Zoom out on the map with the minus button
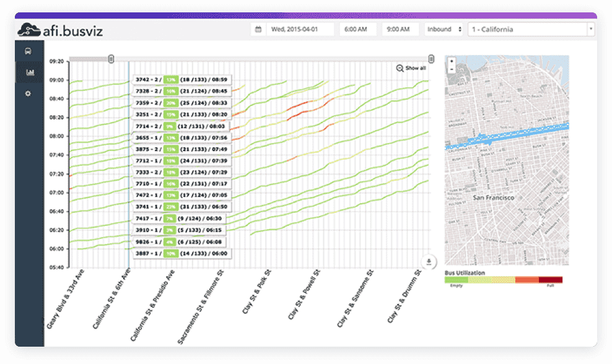Viewport: 612px width, 364px height. point(450,71)
